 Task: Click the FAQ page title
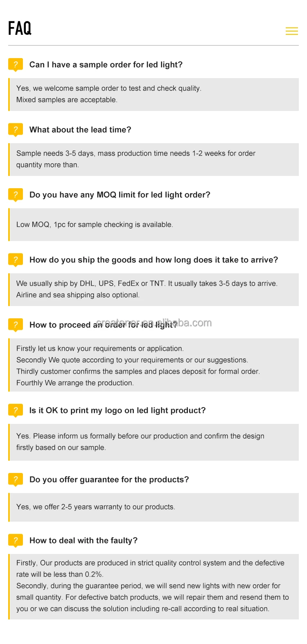pos(20,28)
